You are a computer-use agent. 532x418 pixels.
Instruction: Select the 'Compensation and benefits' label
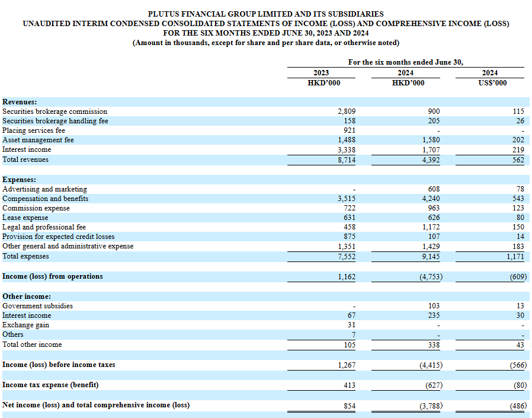[46, 199]
